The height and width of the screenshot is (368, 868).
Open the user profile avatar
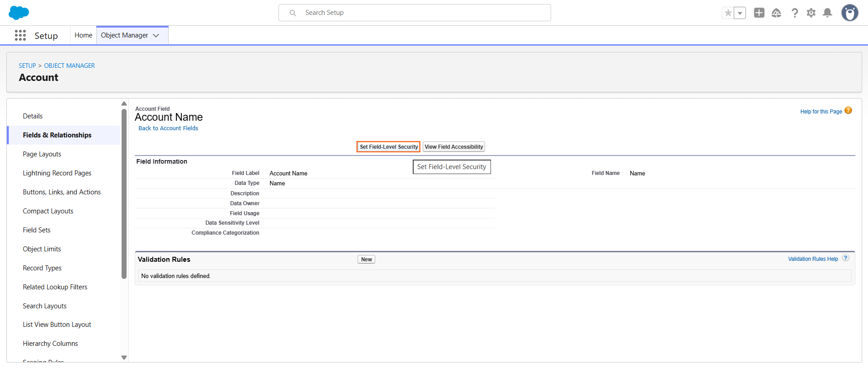[849, 13]
